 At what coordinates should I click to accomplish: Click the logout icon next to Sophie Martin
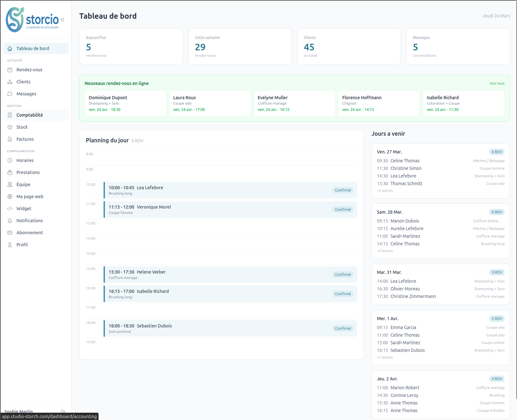pyautogui.click(x=63, y=411)
